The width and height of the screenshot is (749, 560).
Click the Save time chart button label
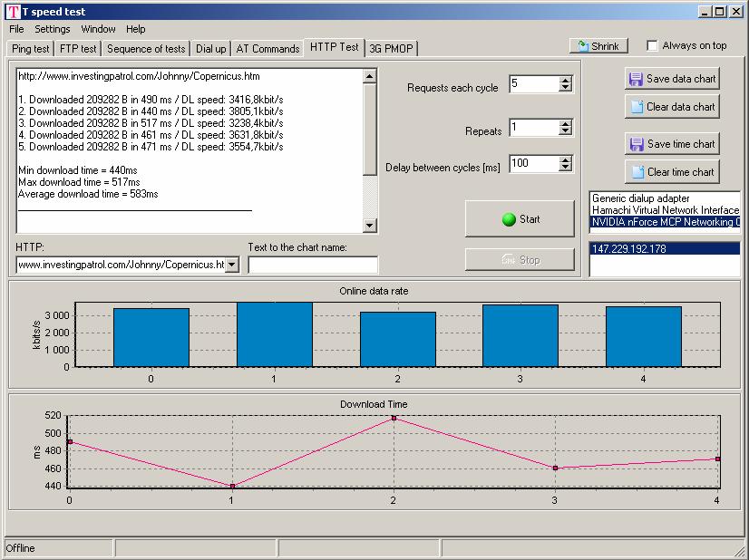click(x=681, y=144)
